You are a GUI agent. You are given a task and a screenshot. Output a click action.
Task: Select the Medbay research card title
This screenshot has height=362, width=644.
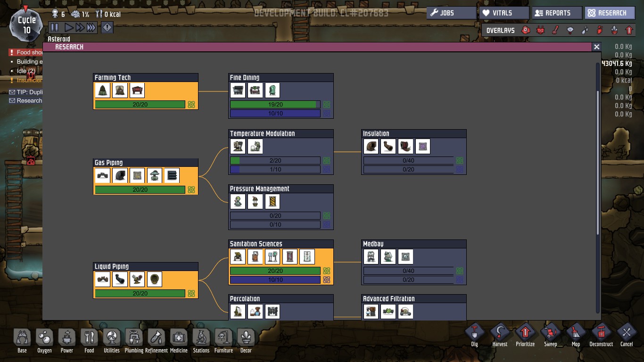373,244
